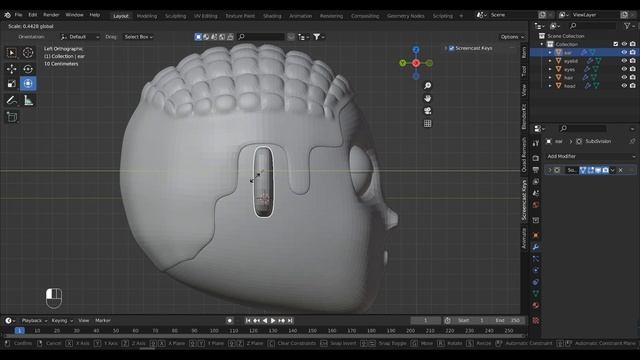
Task: Click the selection mode Set New icon
Action: (x=198, y=37)
